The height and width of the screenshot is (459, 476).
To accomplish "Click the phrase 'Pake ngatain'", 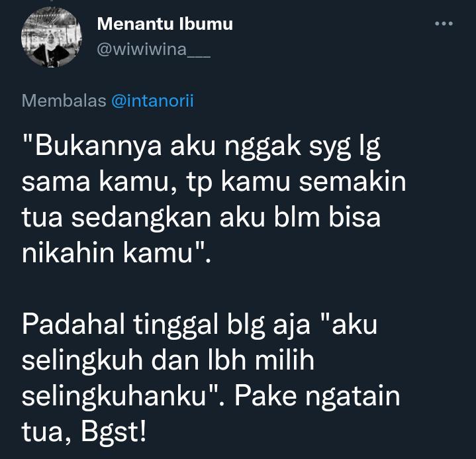I will point(317,397).
